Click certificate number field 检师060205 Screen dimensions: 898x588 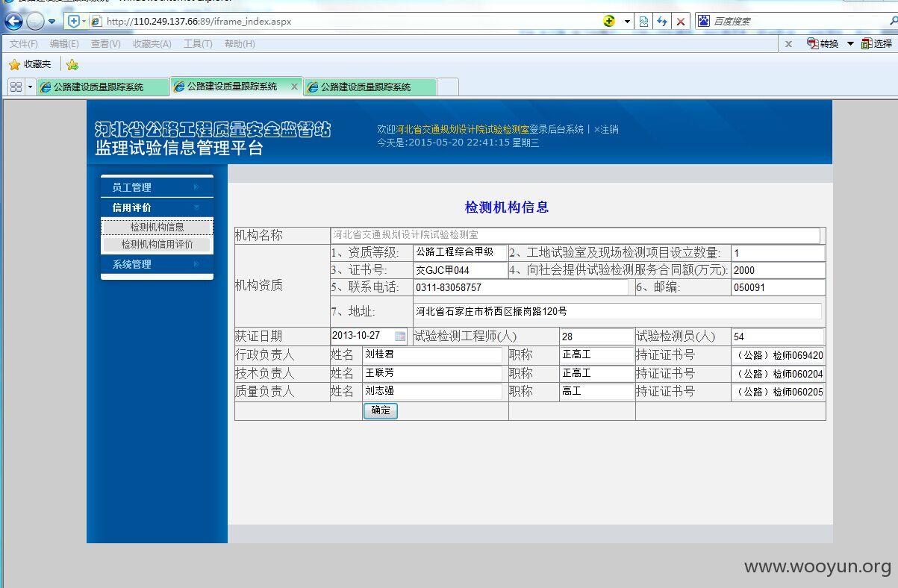tap(779, 392)
